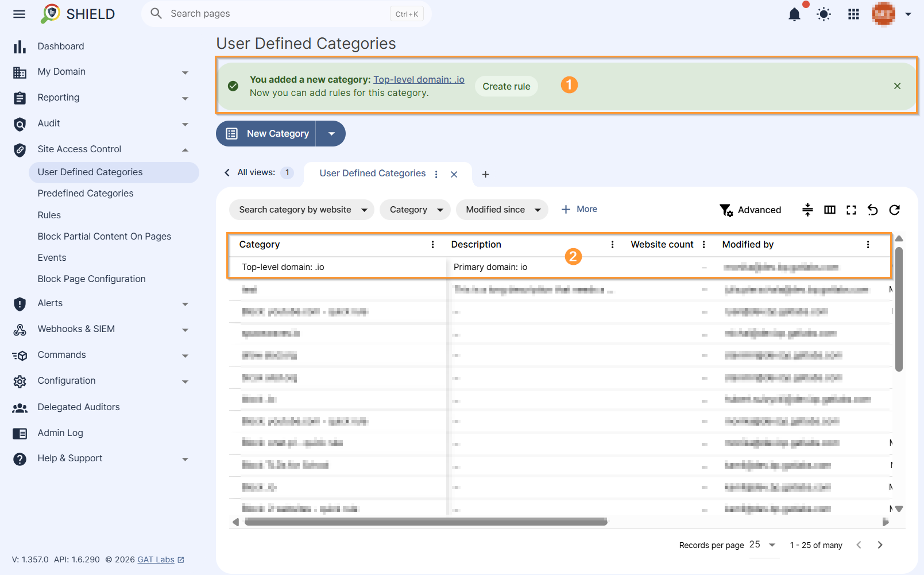Open User Defined Categories in sidebar
Screen dimensions: 924x575
tap(114, 172)
